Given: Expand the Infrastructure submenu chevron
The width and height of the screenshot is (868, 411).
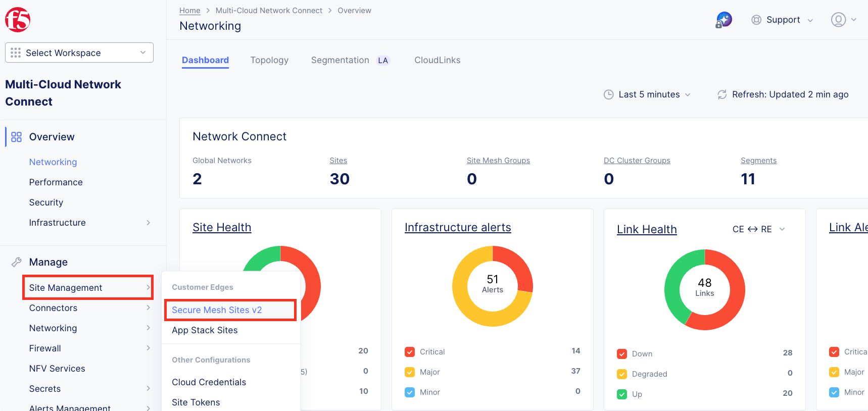Looking at the screenshot, I should click(x=149, y=223).
